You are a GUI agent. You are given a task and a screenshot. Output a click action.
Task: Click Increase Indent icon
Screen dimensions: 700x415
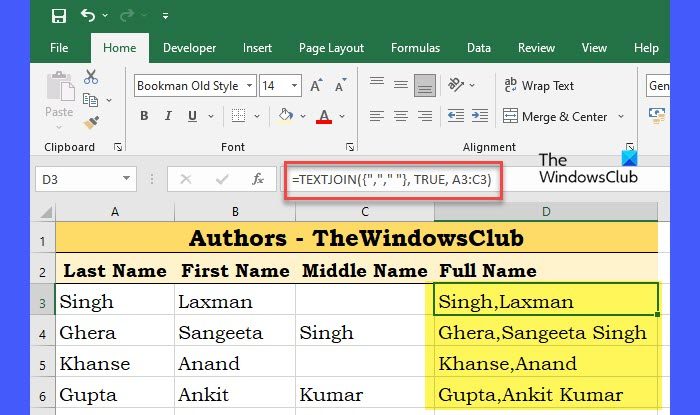[x=480, y=116]
